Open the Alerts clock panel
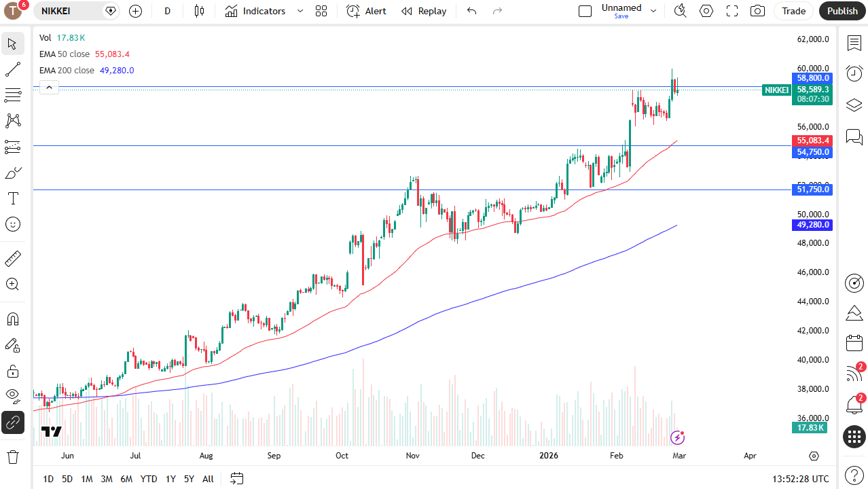Viewport: 868px width, 489px height. point(854,73)
